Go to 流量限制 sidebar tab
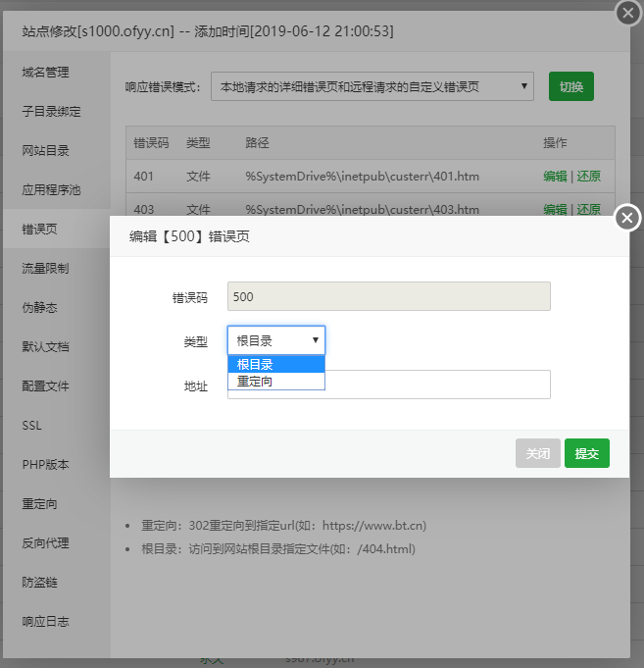 pos(57,268)
